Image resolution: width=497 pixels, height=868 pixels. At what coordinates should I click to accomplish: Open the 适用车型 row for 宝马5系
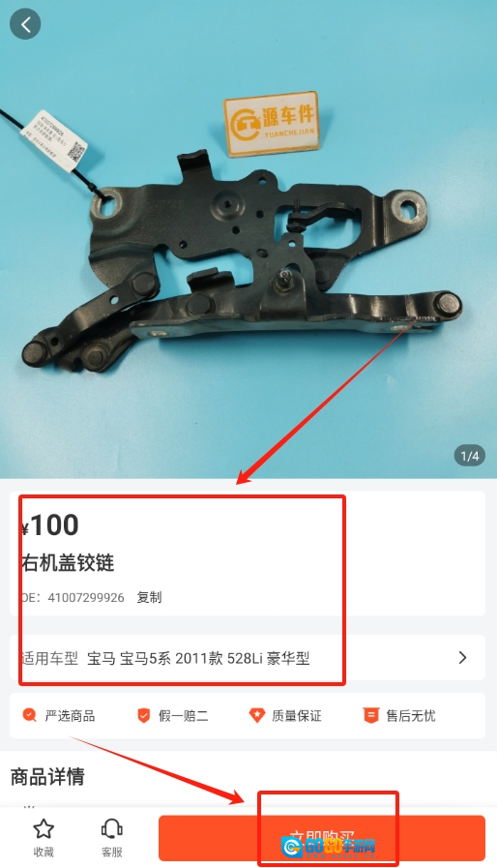(x=248, y=658)
